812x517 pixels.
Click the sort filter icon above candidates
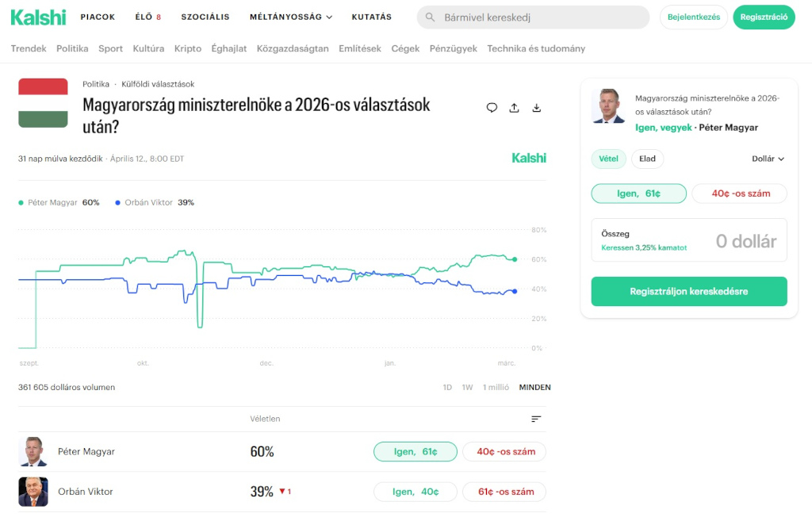537,419
